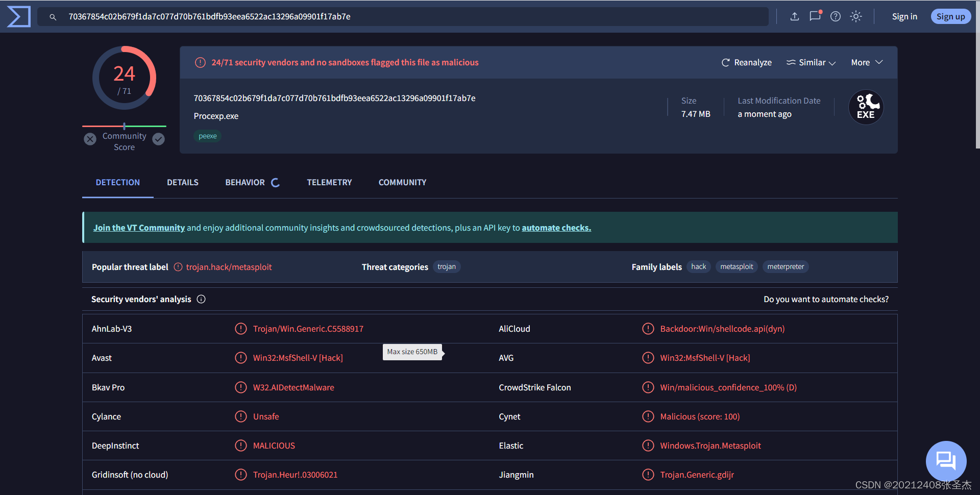Click the Trojan/Win.Generic.C5588917 detection
Image resolution: width=980 pixels, height=495 pixels.
308,329
